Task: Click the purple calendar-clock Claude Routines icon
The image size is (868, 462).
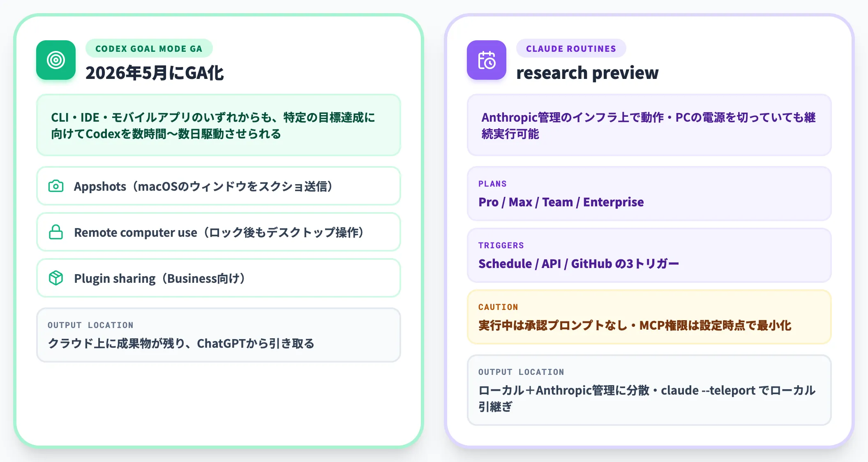Action: [x=487, y=60]
